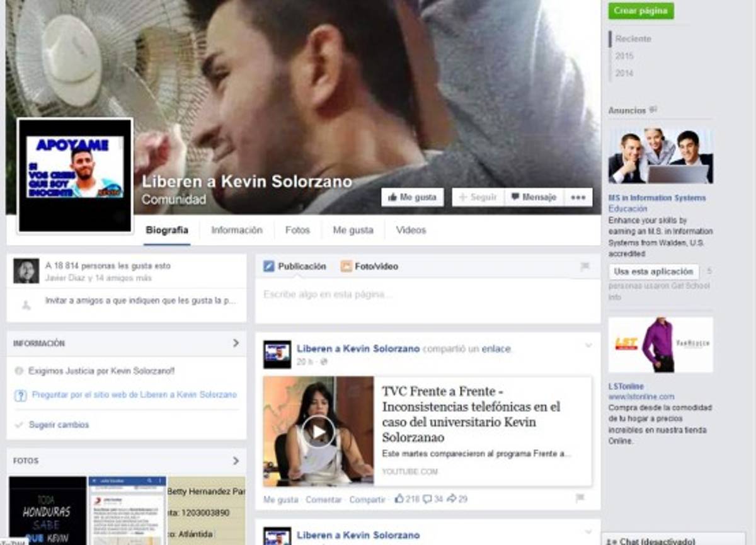
Task: Open the three-dots more options menu
Action: coord(578,197)
